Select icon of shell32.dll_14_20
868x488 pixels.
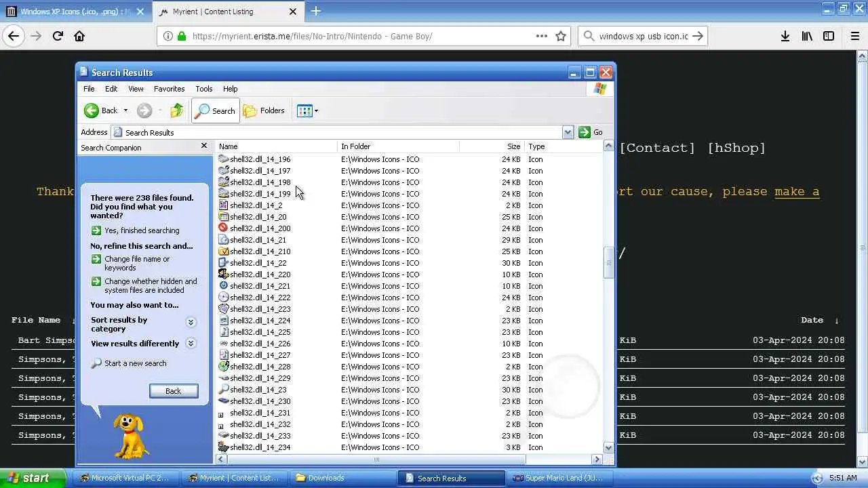point(224,217)
